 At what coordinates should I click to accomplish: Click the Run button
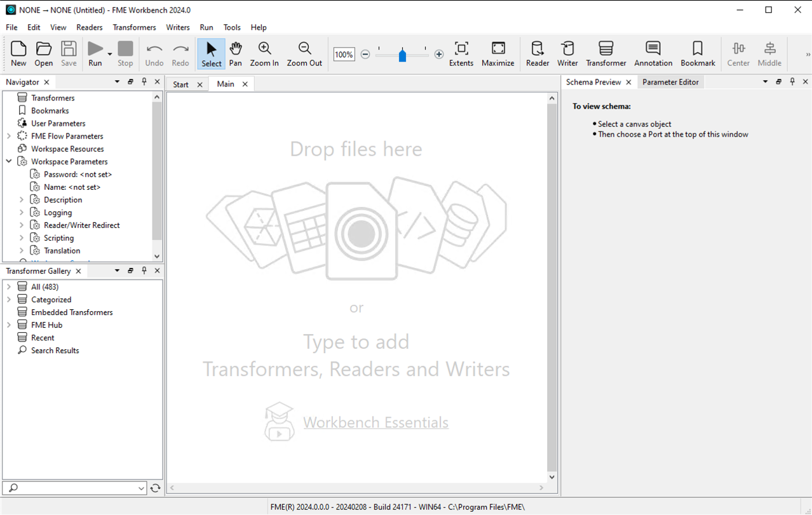point(95,54)
